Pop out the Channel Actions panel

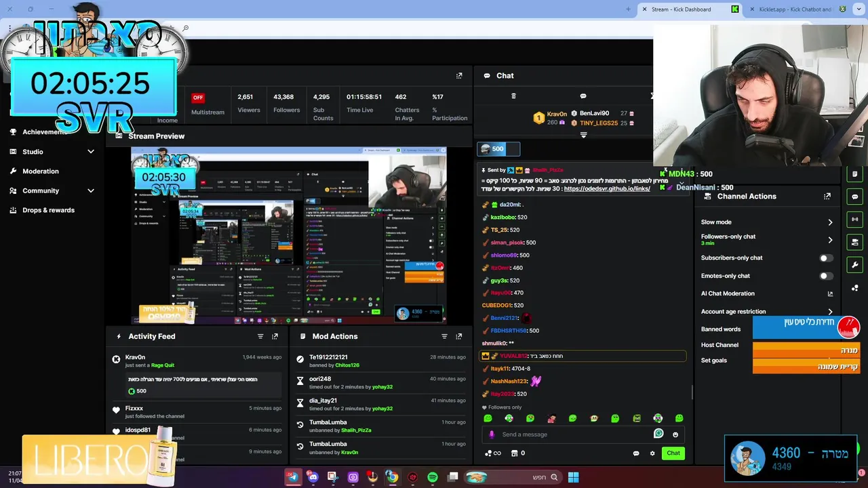pos(827,197)
